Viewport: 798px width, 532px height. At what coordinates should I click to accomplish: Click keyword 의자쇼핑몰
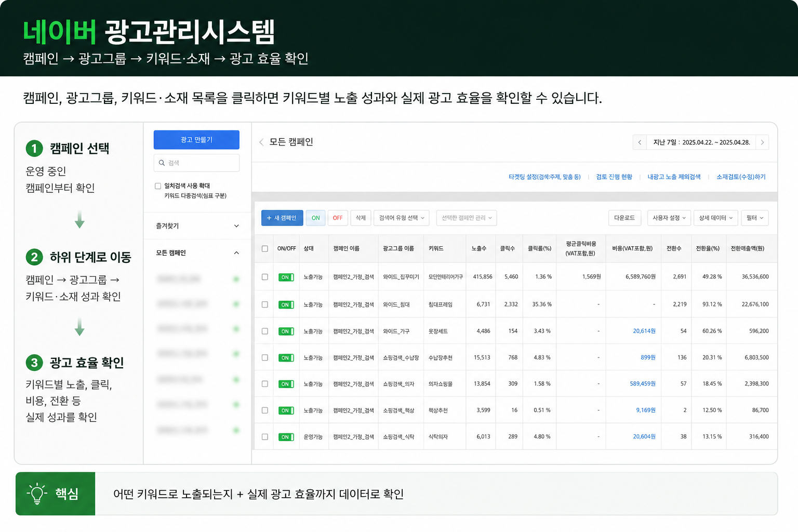440,384
